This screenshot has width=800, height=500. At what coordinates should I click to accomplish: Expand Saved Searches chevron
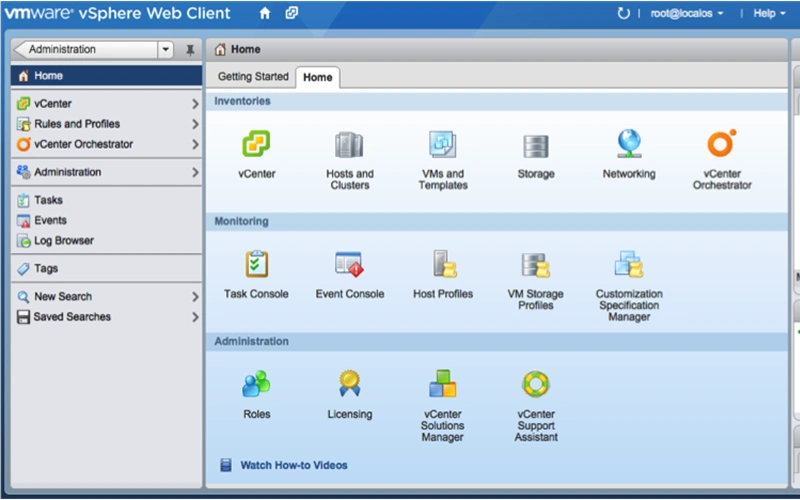tap(195, 317)
